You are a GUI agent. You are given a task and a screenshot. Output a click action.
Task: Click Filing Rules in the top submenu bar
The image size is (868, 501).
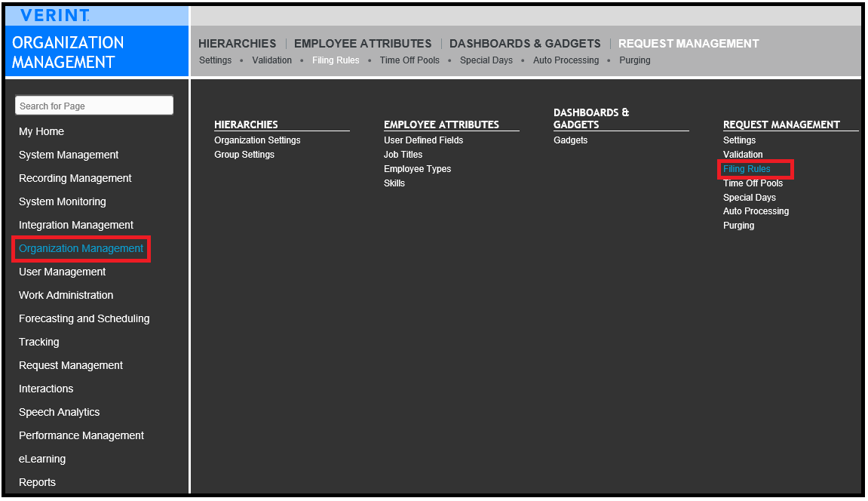tap(336, 60)
